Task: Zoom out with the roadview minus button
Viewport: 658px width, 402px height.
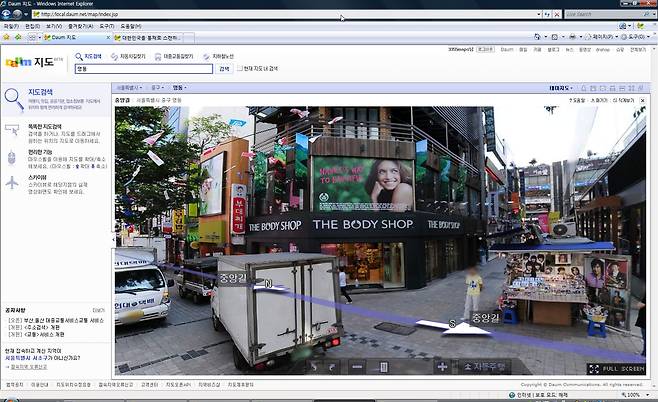Action: (x=357, y=367)
